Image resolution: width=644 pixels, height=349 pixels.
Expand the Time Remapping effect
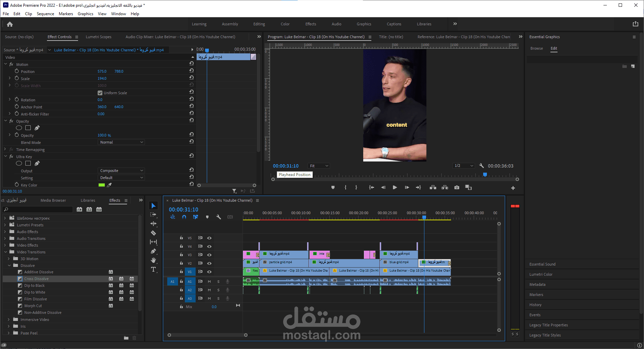5,149
